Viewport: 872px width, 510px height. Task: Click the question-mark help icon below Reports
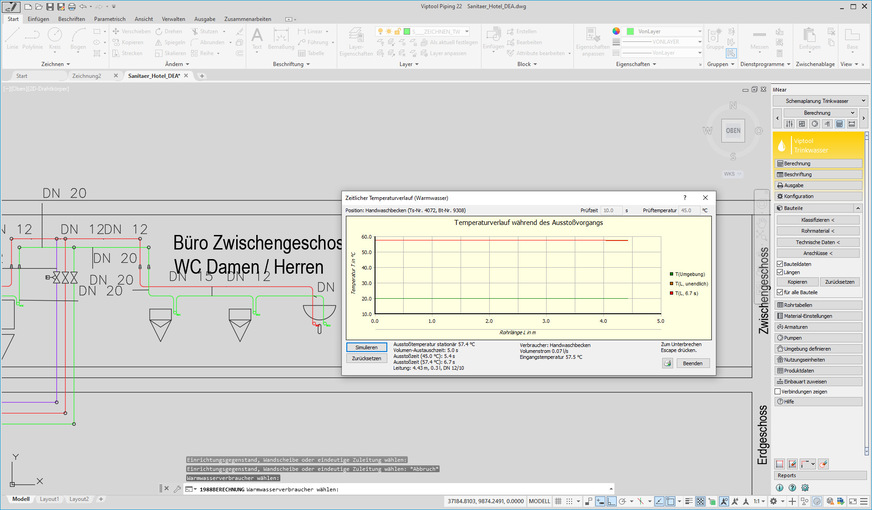(x=792, y=488)
